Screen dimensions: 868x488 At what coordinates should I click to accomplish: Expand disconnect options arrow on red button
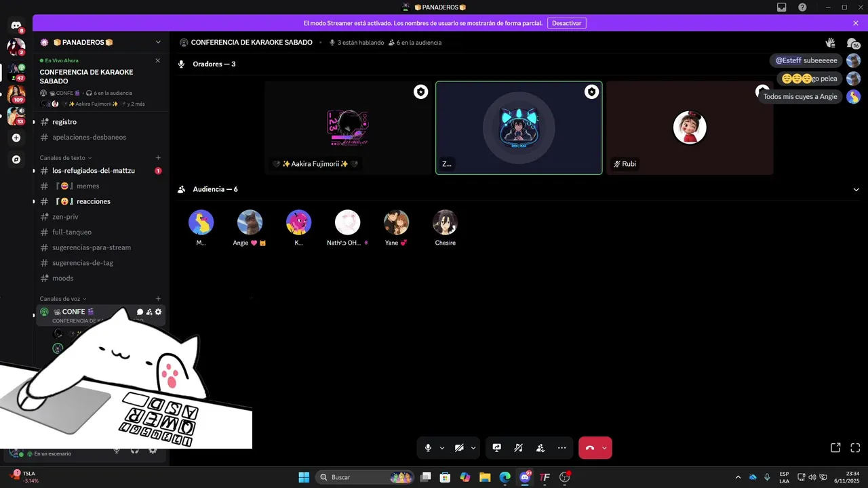coord(605,448)
